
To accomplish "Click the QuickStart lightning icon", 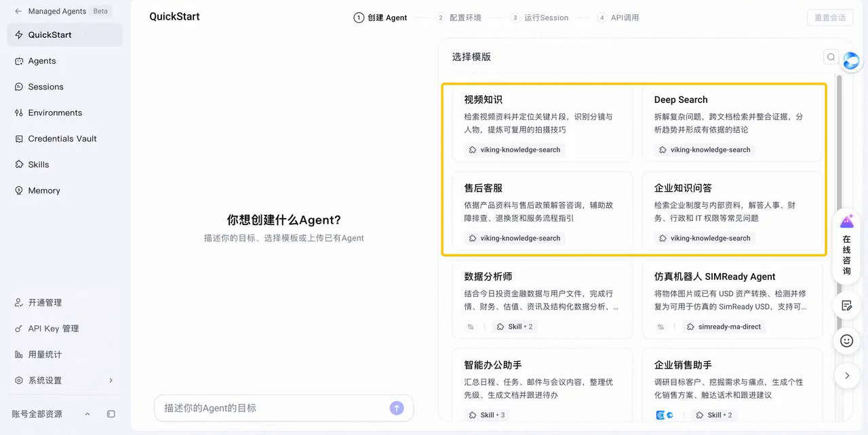I will pyautogui.click(x=19, y=35).
